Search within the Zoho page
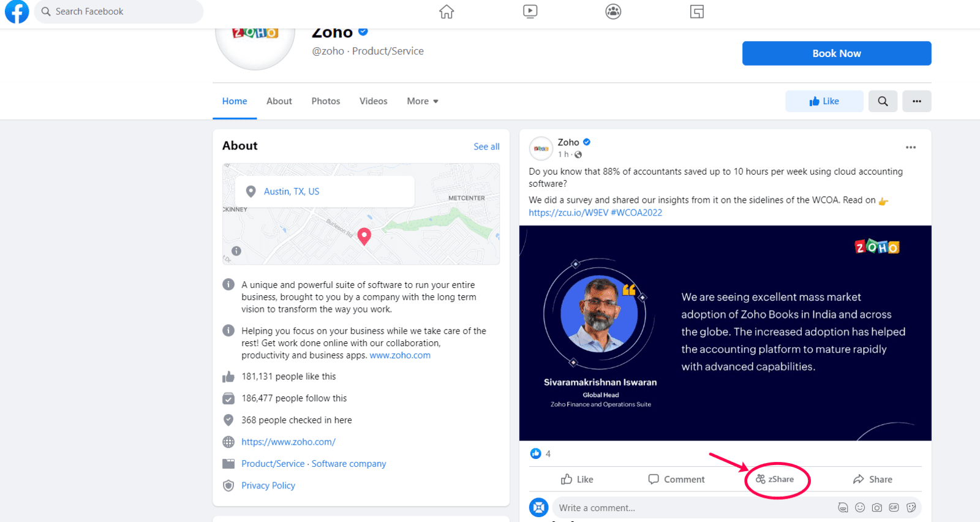This screenshot has height=522, width=980. (x=883, y=101)
